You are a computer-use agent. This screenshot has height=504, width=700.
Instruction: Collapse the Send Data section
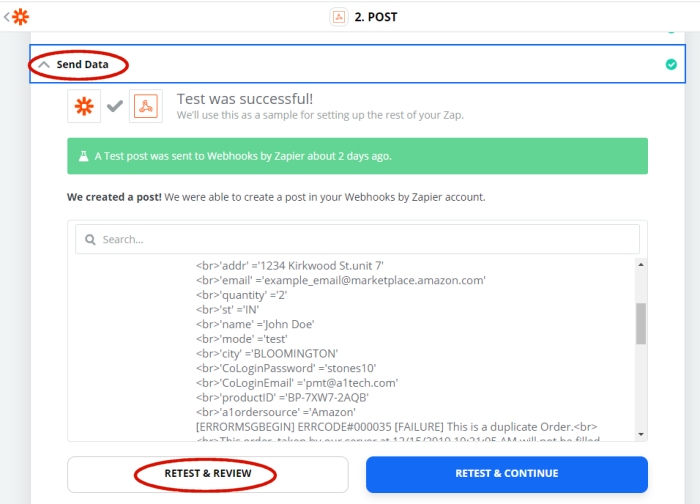pyautogui.click(x=44, y=65)
